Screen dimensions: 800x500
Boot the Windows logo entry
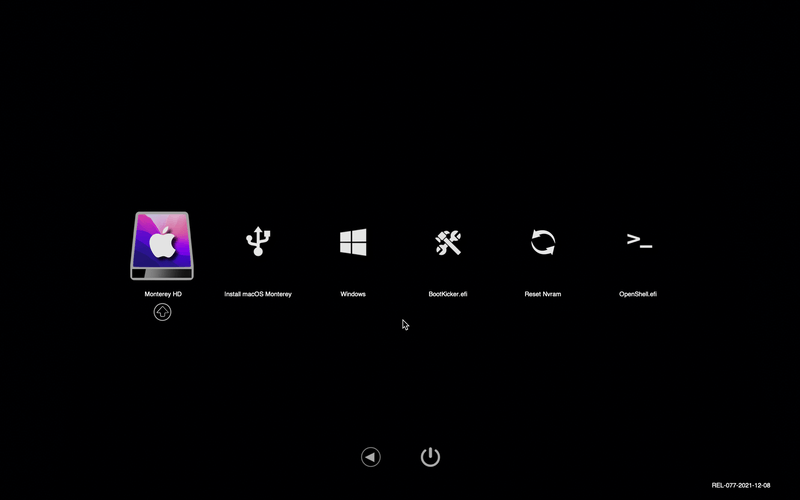[x=353, y=242]
